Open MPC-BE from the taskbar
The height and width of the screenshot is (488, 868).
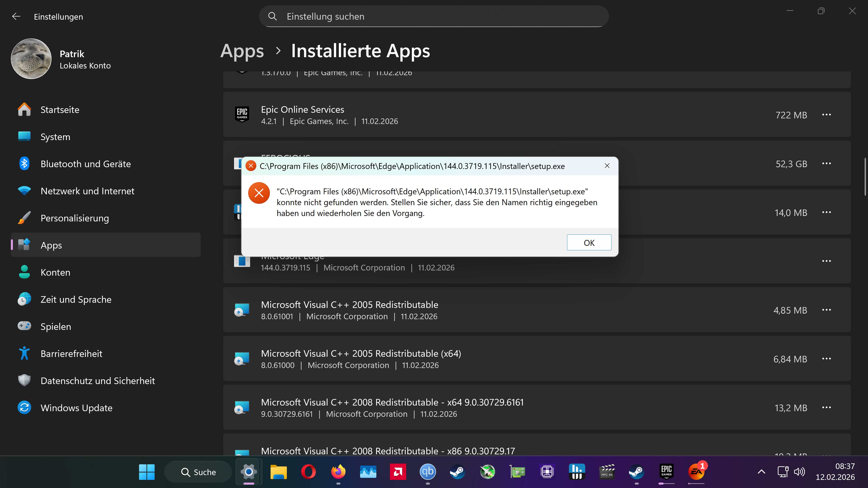[x=607, y=472]
